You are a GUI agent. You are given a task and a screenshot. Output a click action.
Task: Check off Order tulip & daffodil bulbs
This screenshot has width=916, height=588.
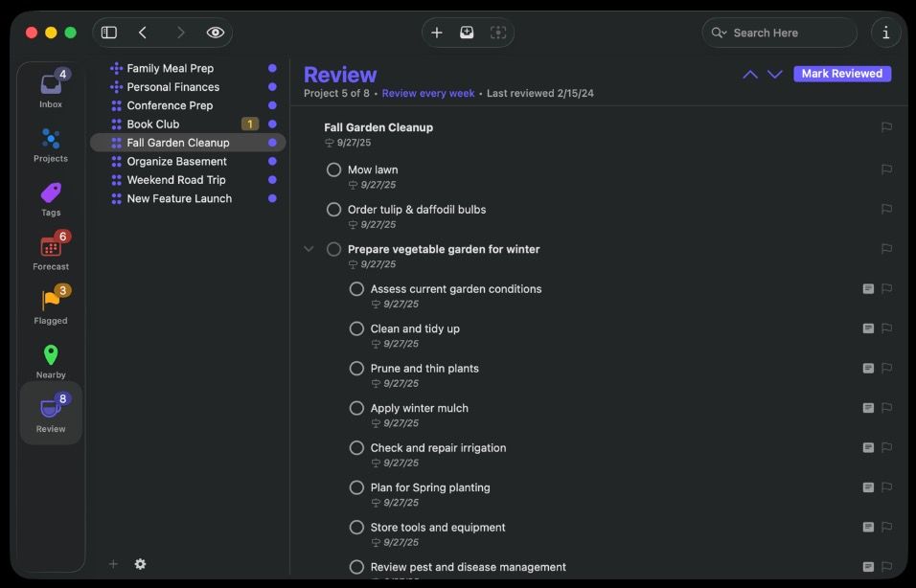pos(333,210)
